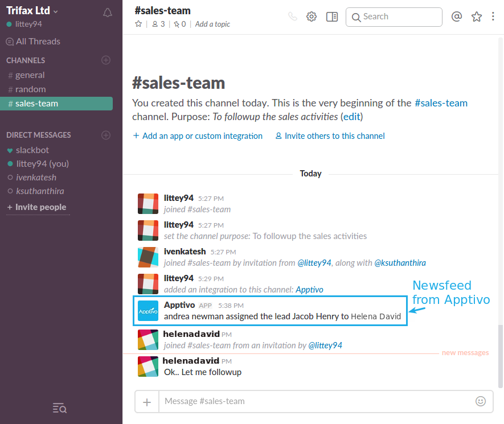This screenshot has width=504, height=424.
Task: Click the @littey94 mention in ivenkatesh message
Action: (314, 263)
